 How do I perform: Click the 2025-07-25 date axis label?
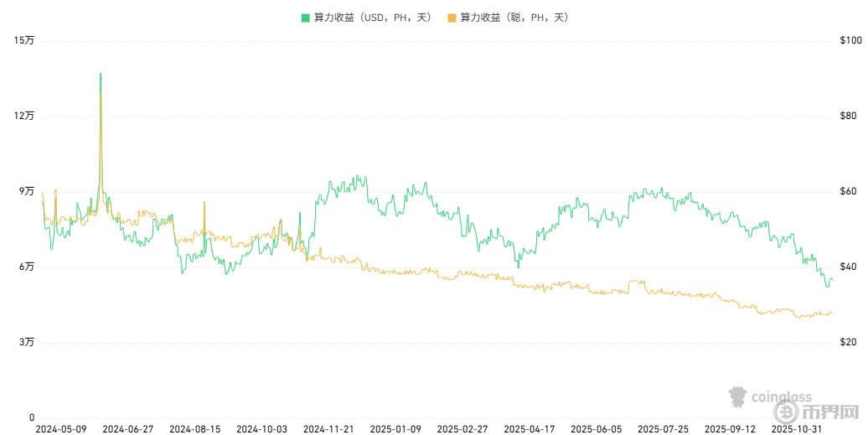coord(663,428)
